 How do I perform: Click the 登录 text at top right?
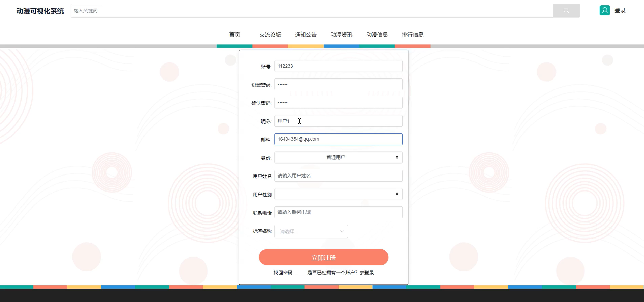tap(620, 10)
